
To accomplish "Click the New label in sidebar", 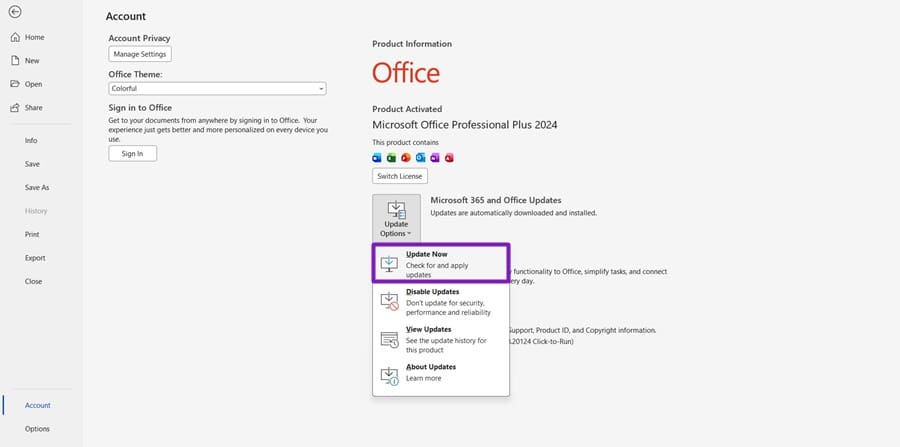I will click(32, 61).
